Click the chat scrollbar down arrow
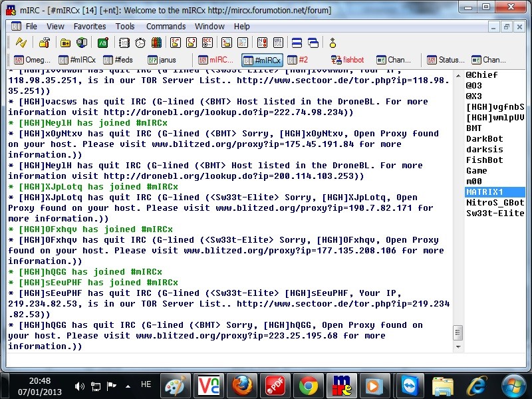Image resolution: width=532 pixels, height=399 pixels. click(x=458, y=347)
